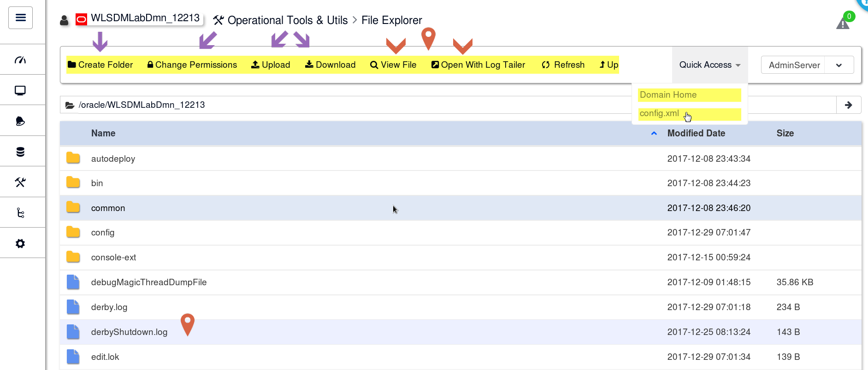
Task: Click the sort ascending arrow
Action: (654, 133)
